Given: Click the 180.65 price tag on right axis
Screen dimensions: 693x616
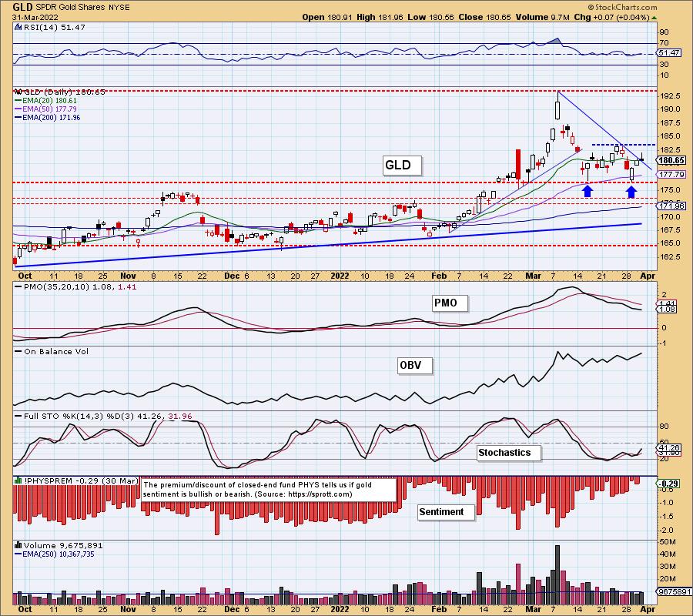Looking at the screenshot, I should tap(671, 160).
